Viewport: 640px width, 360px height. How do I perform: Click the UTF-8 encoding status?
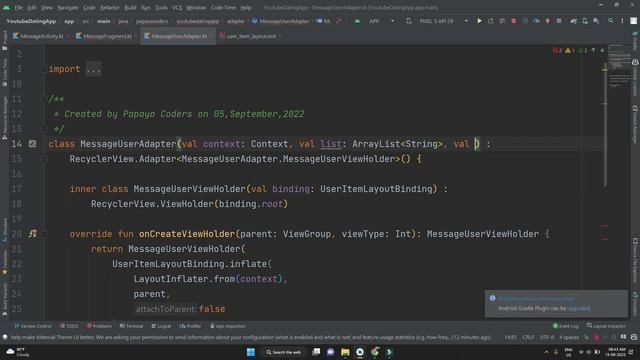pos(547,337)
